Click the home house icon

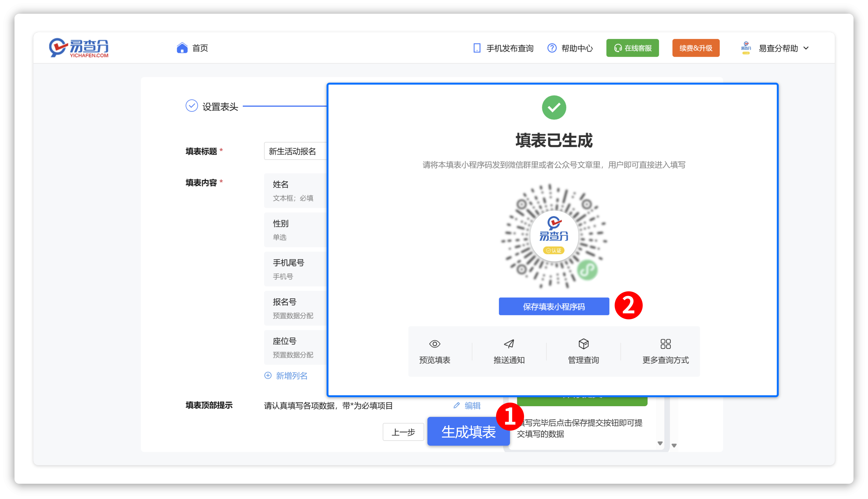coord(182,48)
